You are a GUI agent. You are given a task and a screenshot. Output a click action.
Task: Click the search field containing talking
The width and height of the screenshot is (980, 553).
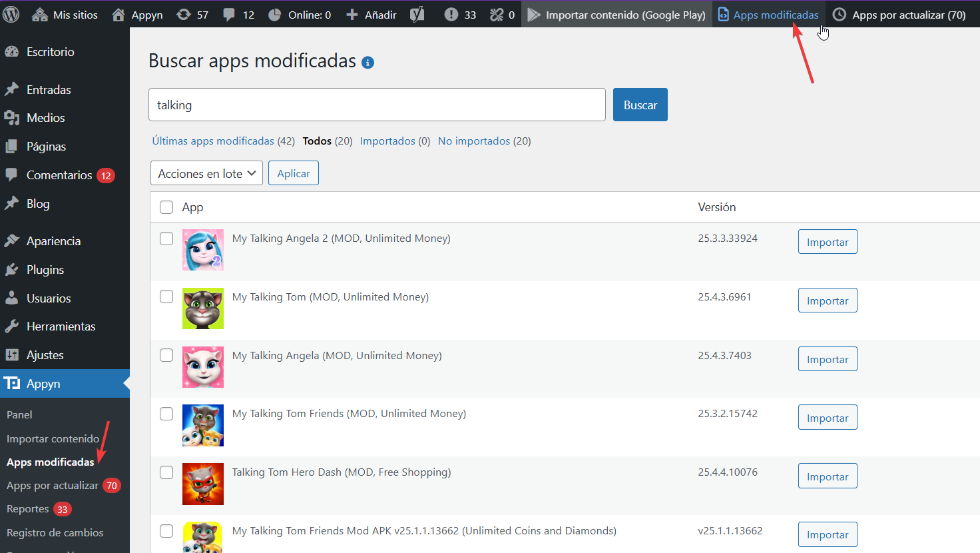(377, 105)
